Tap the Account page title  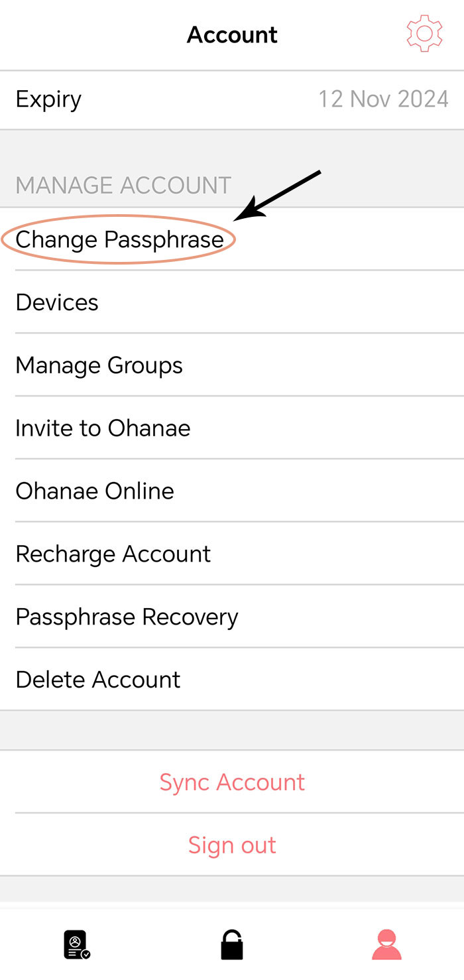[x=232, y=34]
